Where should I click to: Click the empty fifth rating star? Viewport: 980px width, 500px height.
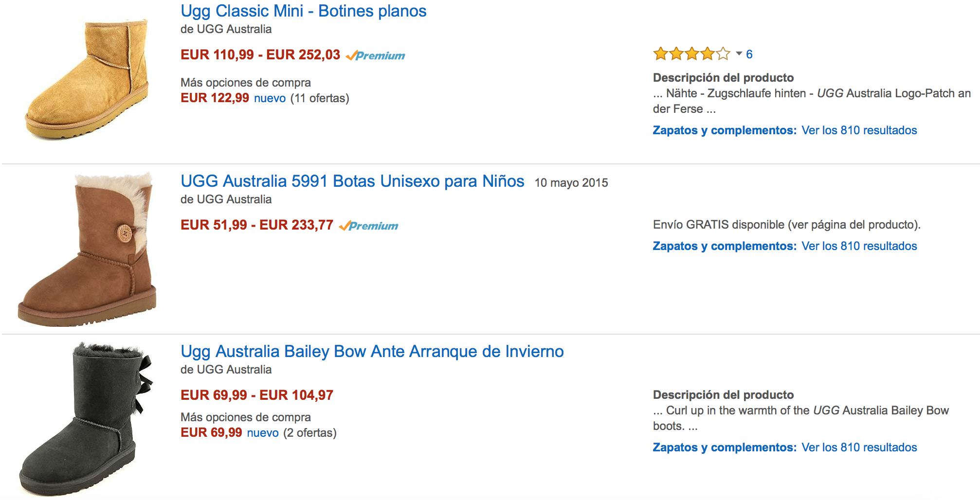(724, 54)
